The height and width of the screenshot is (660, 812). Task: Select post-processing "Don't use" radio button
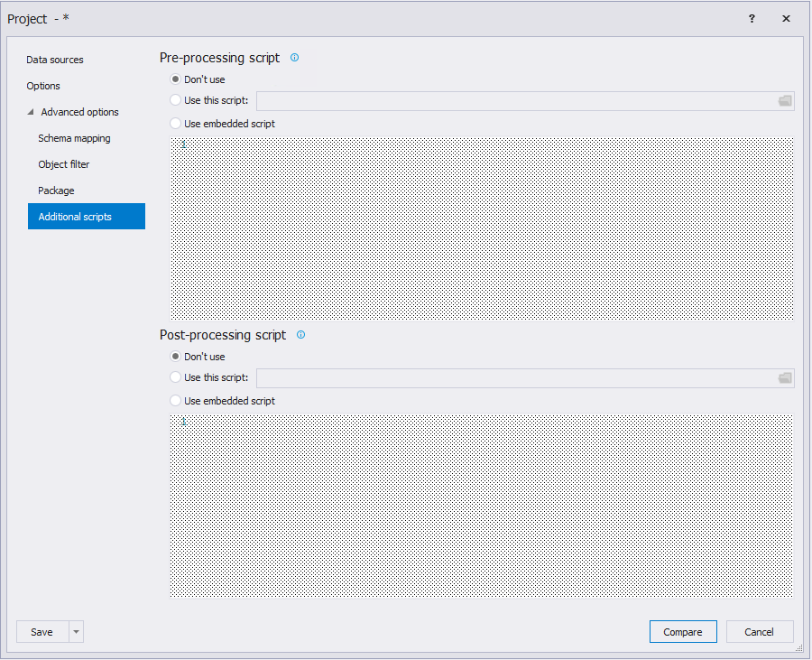point(176,357)
